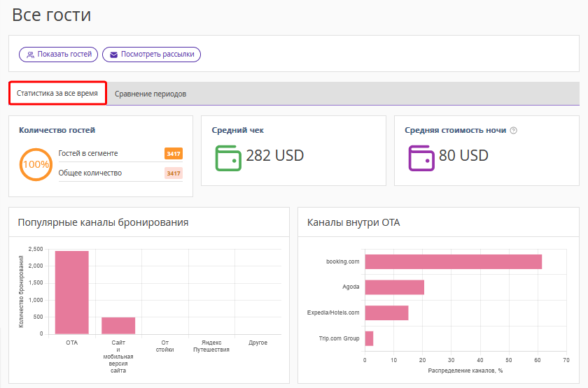Click the OTA bar in booking channels chart
The width and height of the screenshot is (588, 388).
tap(72, 292)
